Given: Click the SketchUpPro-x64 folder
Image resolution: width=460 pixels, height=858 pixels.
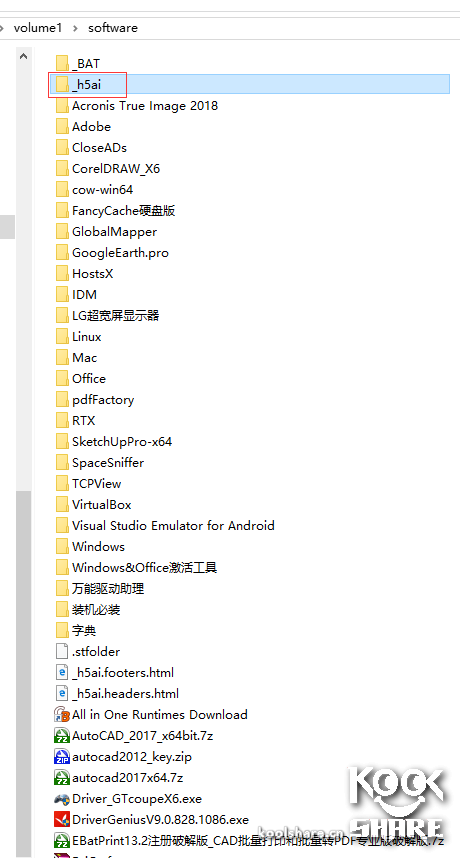Looking at the screenshot, I should coord(114,442).
